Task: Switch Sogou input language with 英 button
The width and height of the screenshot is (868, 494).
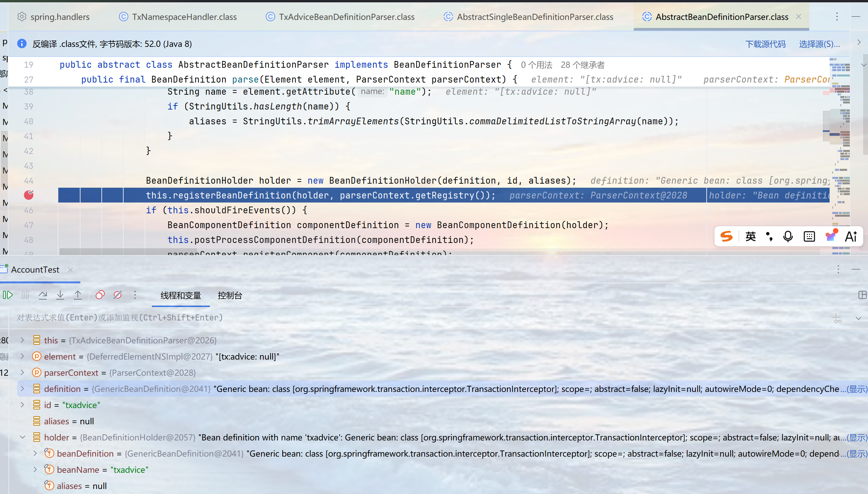Action: (750, 237)
